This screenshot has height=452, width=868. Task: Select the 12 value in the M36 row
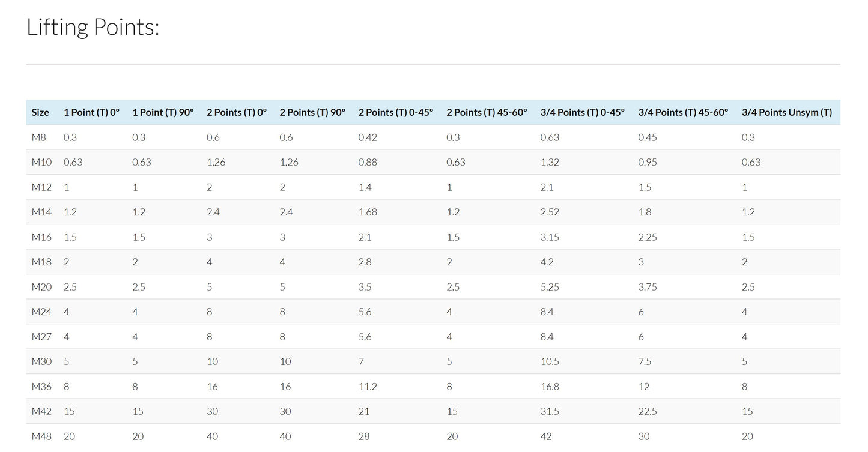pyautogui.click(x=643, y=387)
